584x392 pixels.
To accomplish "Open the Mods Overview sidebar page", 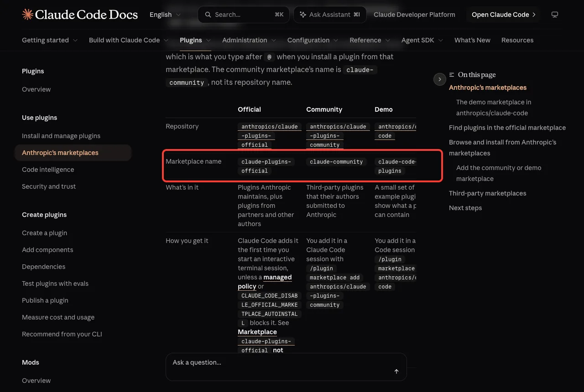I will 36,381.
